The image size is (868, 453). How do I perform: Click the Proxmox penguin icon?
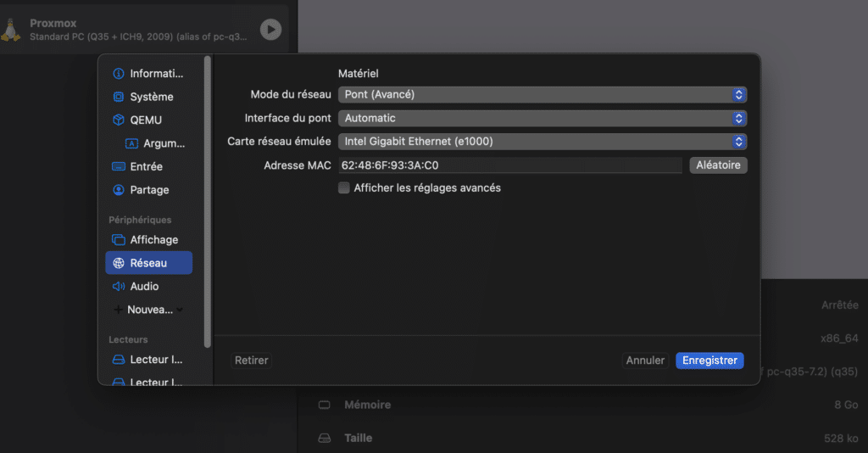click(10, 30)
